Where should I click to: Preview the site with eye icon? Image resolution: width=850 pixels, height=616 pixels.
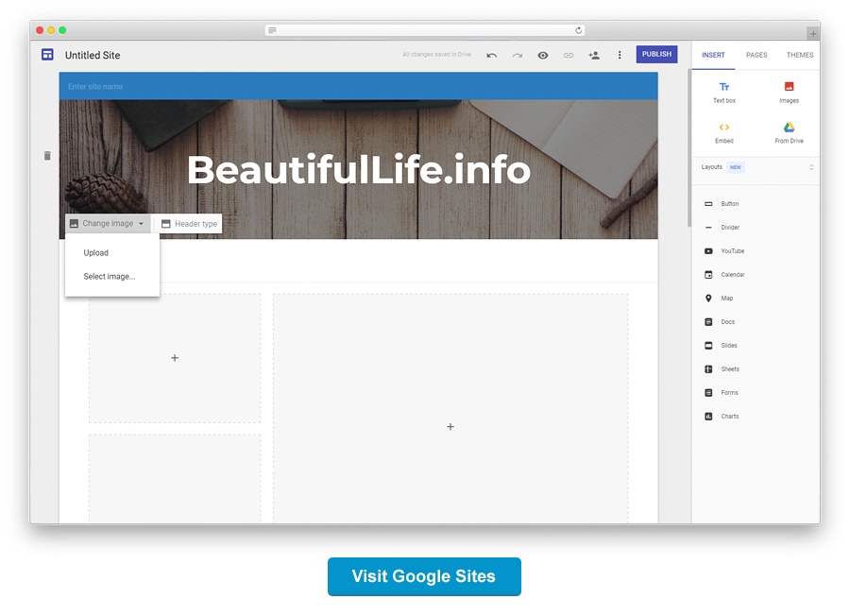[x=543, y=56]
